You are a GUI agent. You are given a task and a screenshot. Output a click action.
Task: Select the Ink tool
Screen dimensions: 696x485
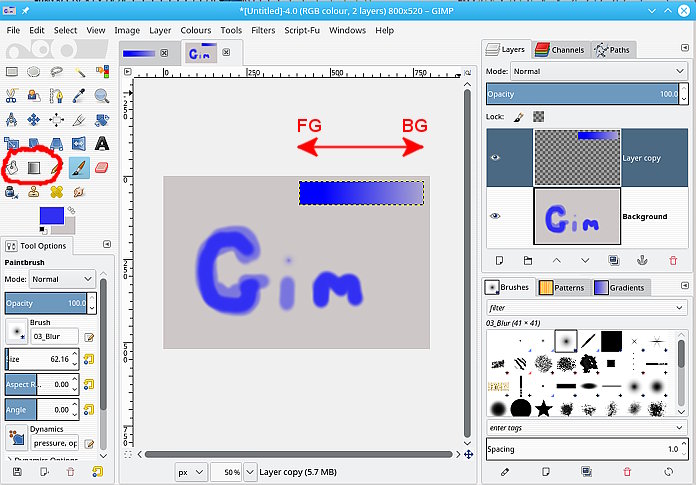(12, 192)
